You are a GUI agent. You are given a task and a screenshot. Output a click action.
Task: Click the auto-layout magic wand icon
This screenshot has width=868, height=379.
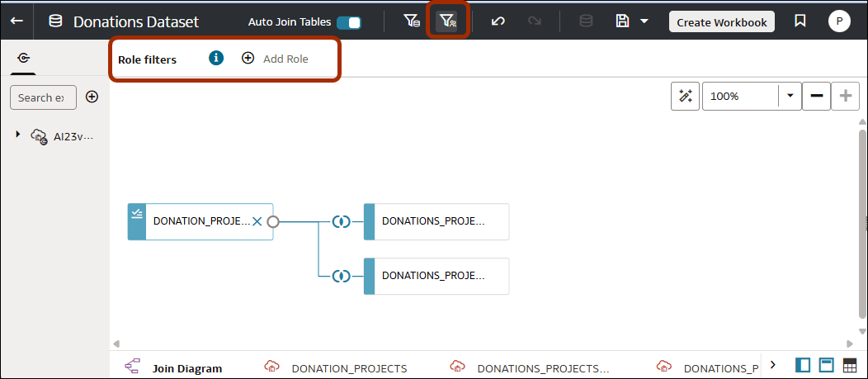685,96
